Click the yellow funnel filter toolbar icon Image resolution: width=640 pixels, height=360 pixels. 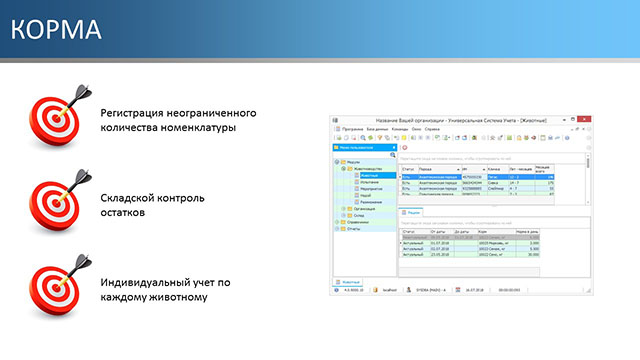tap(380, 138)
